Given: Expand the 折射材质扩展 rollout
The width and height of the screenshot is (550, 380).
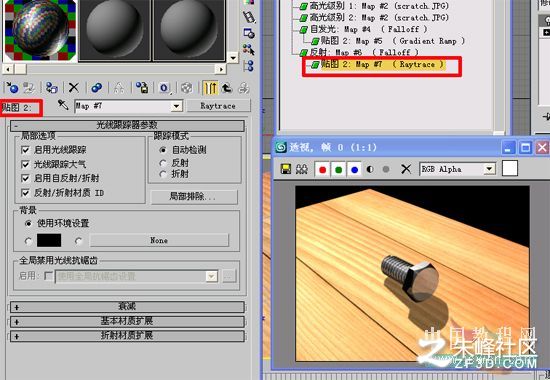Looking at the screenshot, I should click(x=127, y=336).
